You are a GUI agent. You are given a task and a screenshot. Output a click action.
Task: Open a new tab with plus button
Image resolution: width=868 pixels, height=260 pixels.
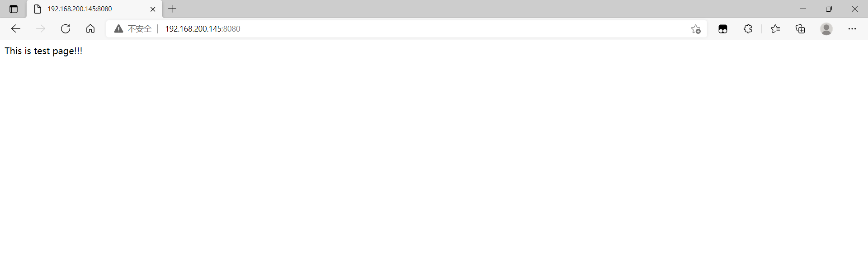tap(172, 9)
